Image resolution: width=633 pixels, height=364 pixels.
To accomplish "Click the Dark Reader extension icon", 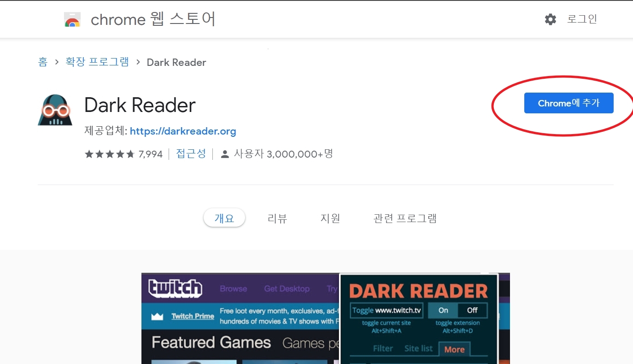I will (55, 110).
